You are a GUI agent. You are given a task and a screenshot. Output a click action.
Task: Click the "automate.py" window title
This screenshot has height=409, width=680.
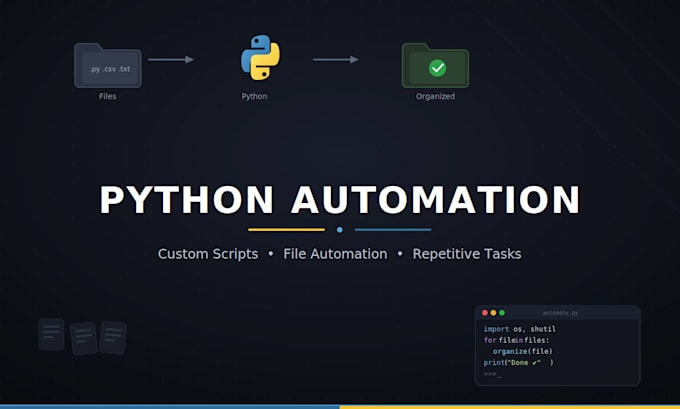point(560,313)
